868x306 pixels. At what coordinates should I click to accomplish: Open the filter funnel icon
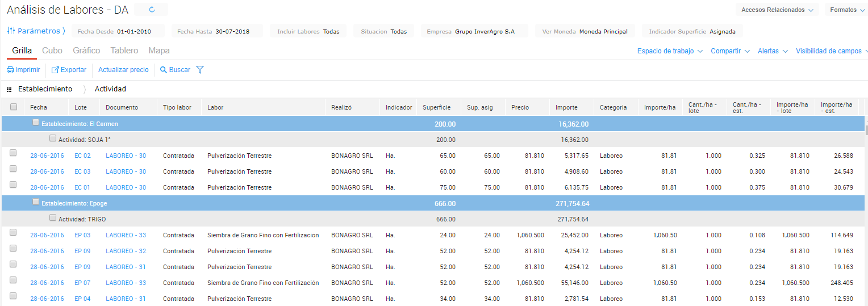point(200,70)
